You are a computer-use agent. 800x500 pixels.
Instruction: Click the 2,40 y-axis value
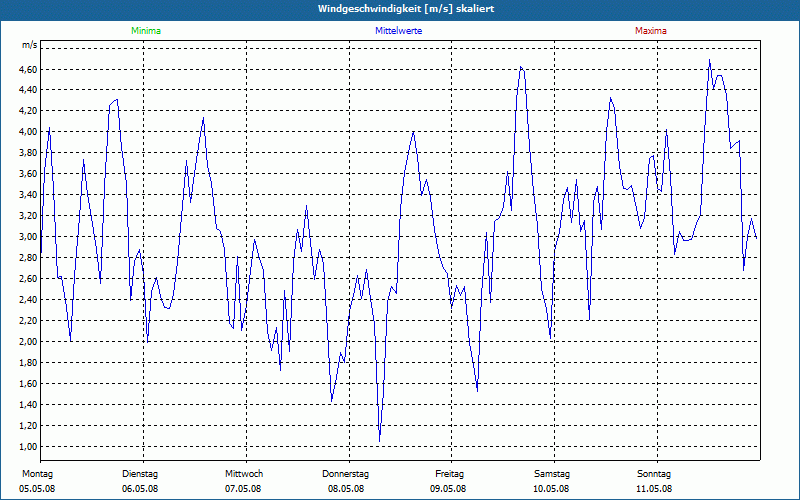(30, 299)
